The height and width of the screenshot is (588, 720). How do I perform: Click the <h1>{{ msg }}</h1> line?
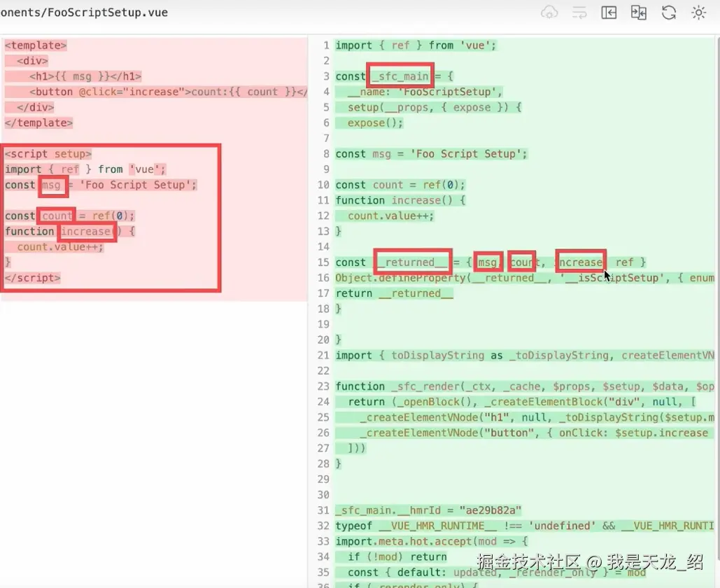click(85, 76)
